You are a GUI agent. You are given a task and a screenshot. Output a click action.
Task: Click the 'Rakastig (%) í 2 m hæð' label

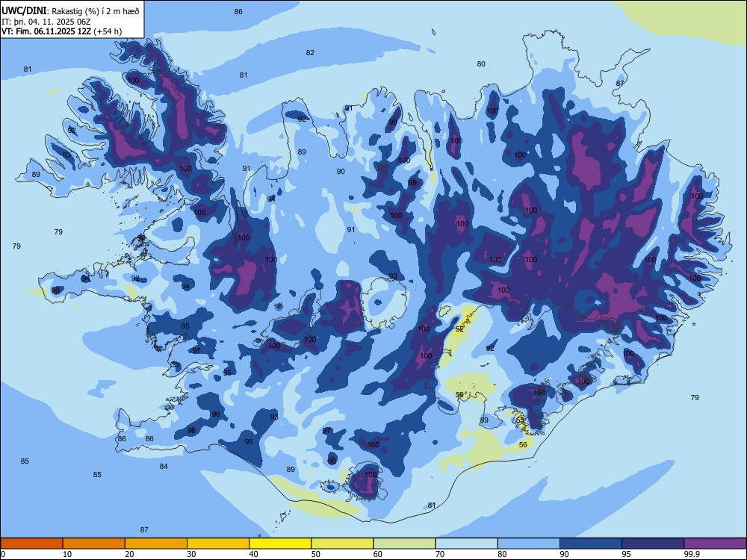pos(96,10)
